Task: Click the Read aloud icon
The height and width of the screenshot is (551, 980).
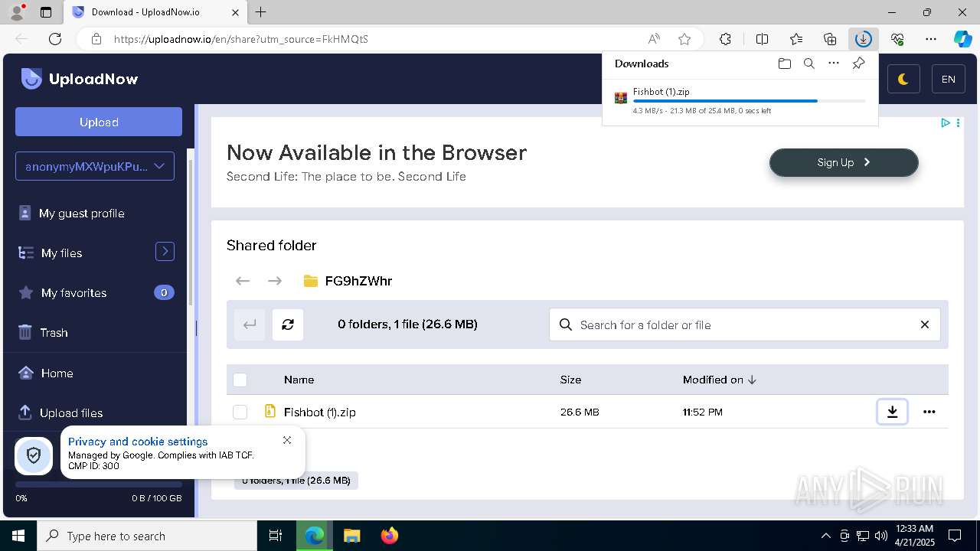Action: [654, 39]
